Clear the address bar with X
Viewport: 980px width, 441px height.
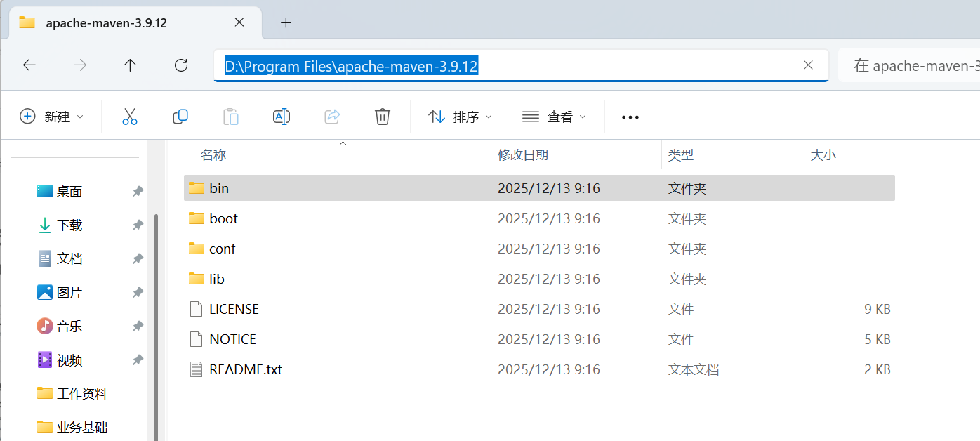(x=808, y=65)
